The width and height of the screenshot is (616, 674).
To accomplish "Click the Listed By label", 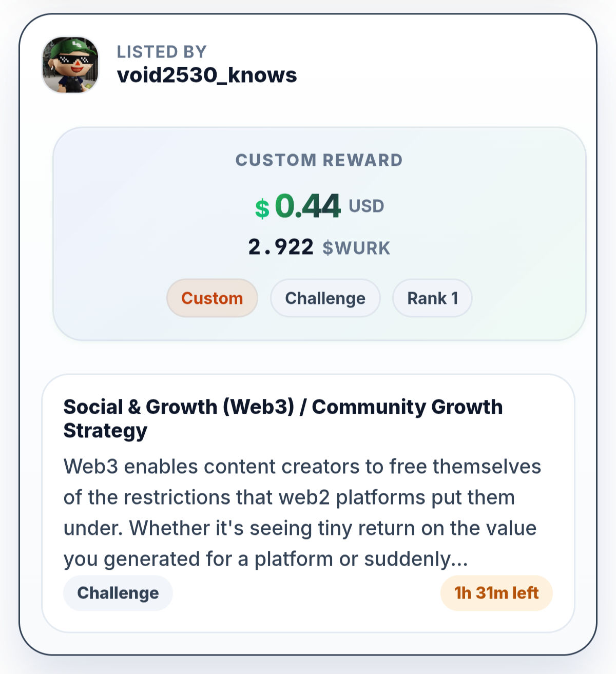I will [x=162, y=52].
